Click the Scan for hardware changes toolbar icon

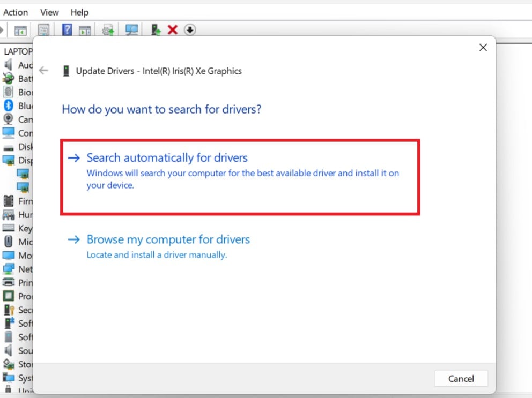point(132,29)
